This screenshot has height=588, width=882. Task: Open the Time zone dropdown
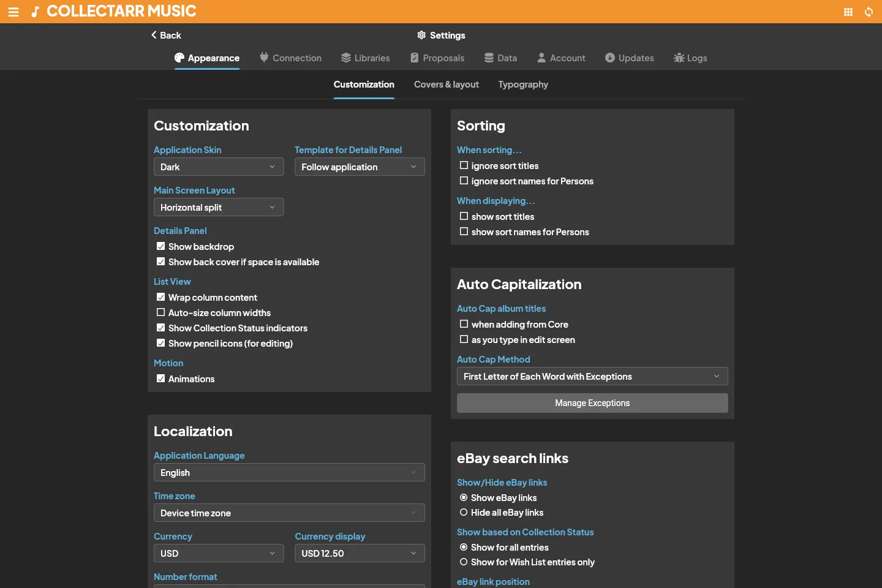pyautogui.click(x=289, y=513)
